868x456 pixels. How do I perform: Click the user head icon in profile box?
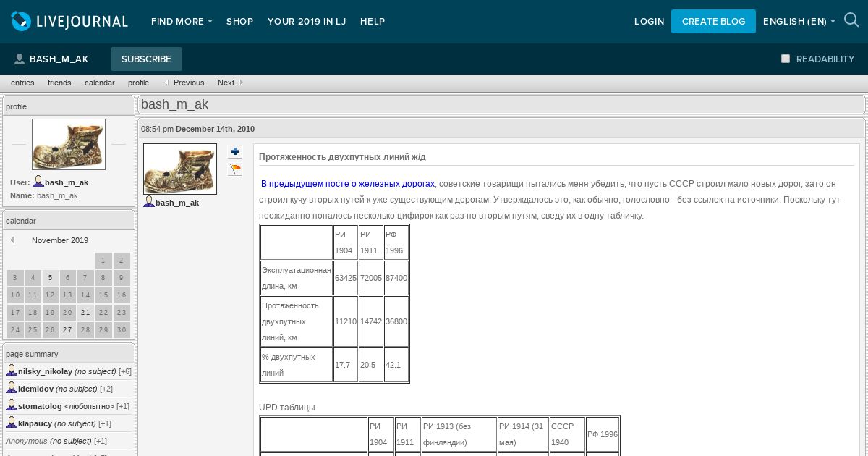(38, 182)
